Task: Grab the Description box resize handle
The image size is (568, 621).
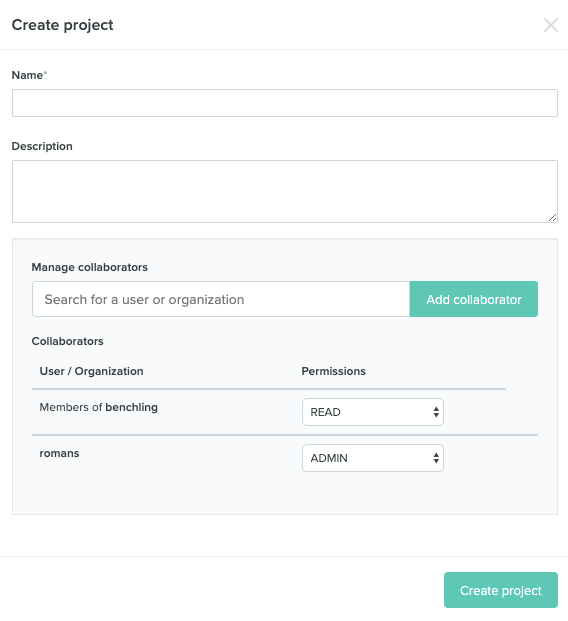Action: [553, 217]
